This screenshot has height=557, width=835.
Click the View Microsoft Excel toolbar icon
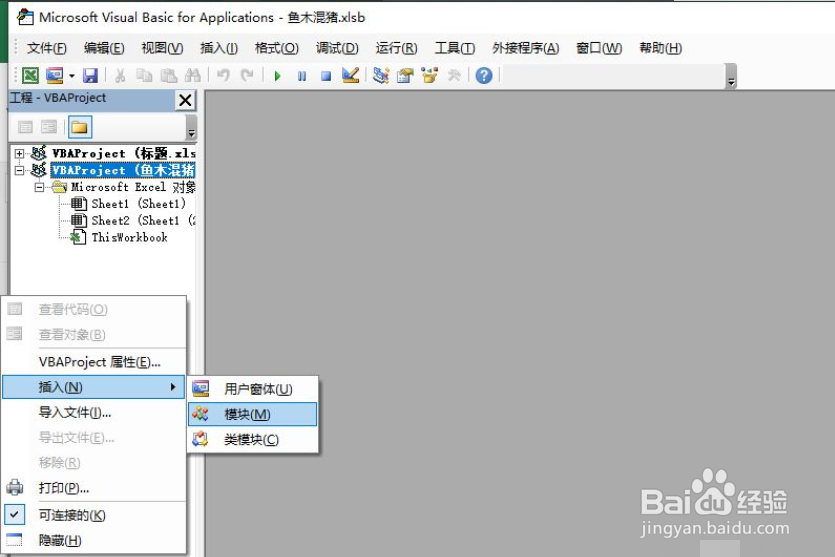point(30,76)
